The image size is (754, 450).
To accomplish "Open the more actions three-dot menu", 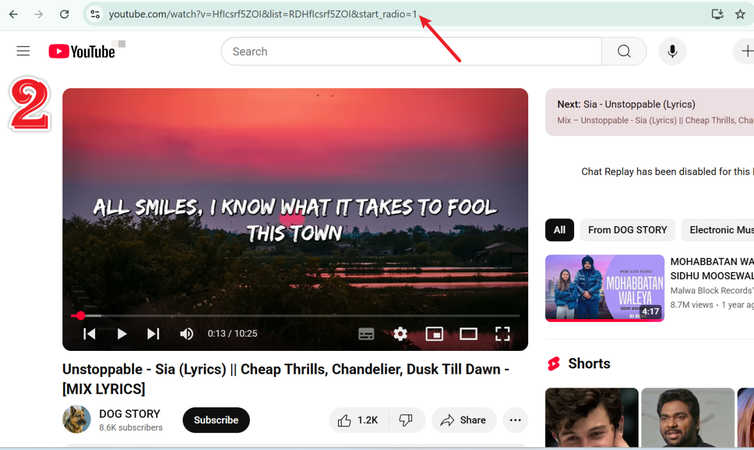I will tap(515, 420).
